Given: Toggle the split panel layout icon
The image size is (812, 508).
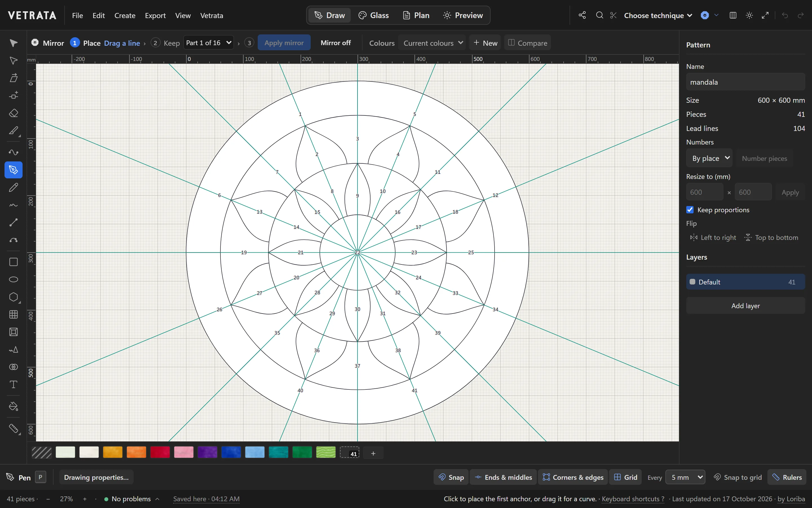Looking at the screenshot, I should point(733,15).
